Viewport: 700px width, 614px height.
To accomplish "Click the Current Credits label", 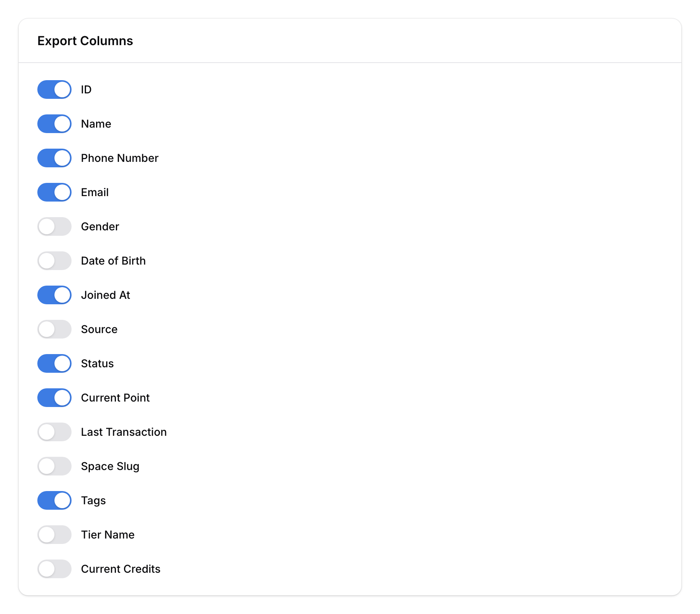I will coord(121,568).
